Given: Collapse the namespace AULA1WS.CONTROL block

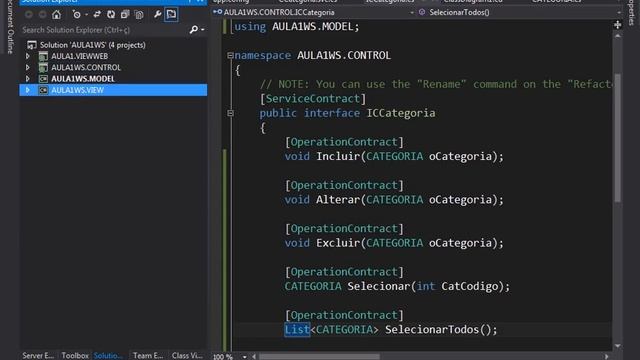Looking at the screenshot, I should (230, 55).
